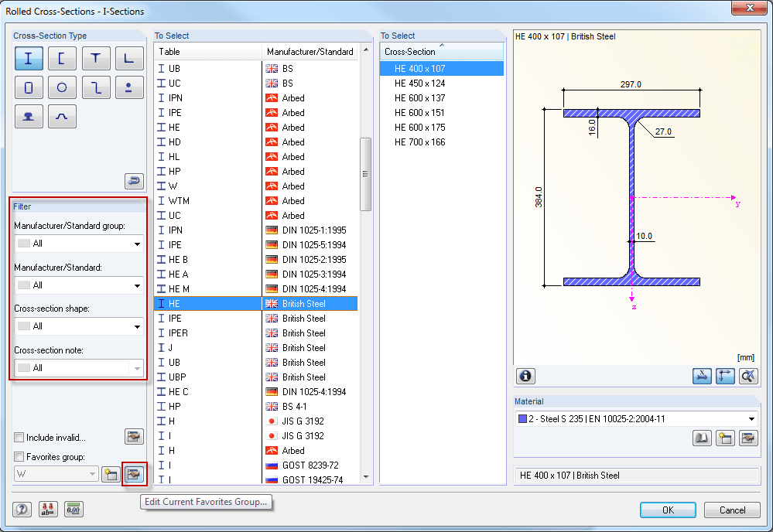The width and height of the screenshot is (773, 532).
Task: Enable the Include invalid checkbox
Action: pos(21,437)
